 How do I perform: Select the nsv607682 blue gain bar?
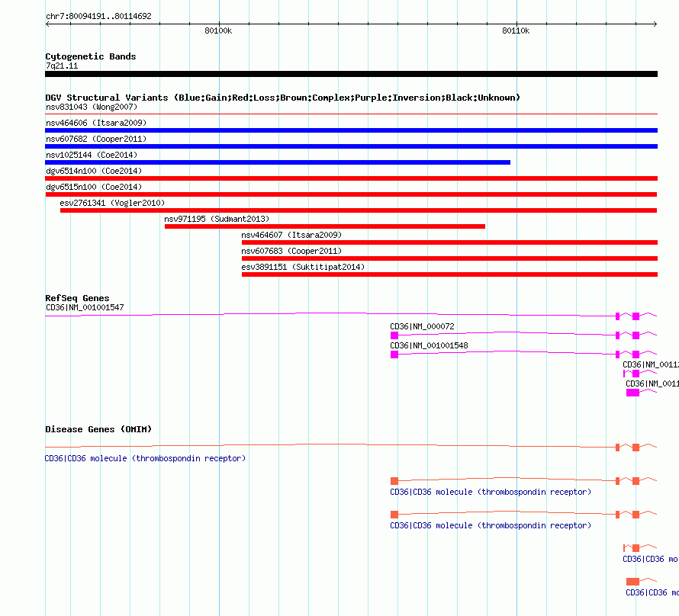point(351,146)
